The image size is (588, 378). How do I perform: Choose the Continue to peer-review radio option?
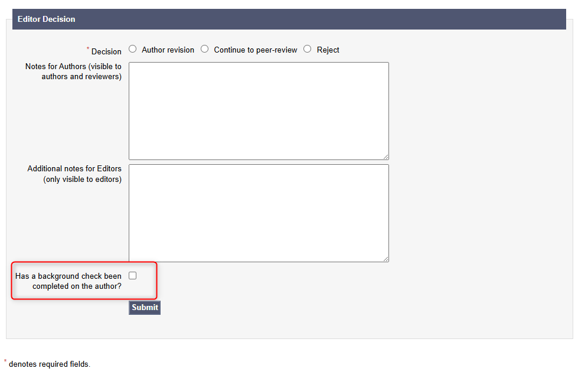pos(204,49)
